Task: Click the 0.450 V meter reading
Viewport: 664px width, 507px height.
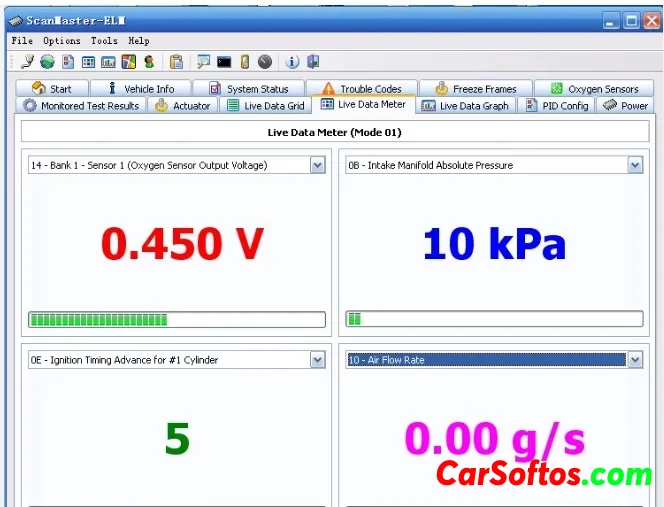Action: 182,243
